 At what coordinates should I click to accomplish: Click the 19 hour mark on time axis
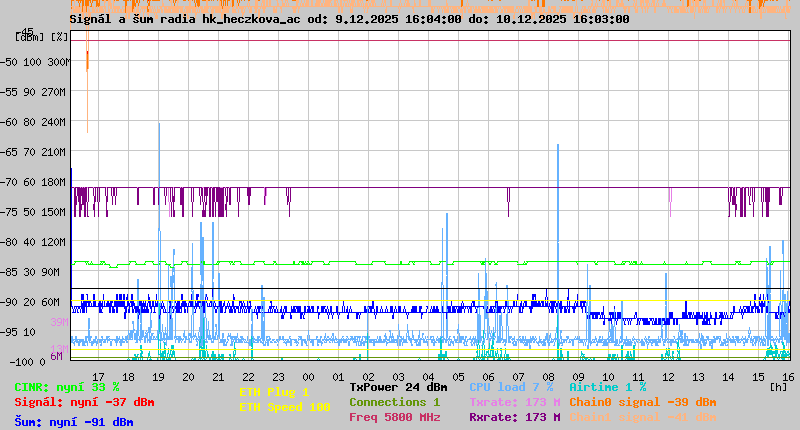[158, 377]
